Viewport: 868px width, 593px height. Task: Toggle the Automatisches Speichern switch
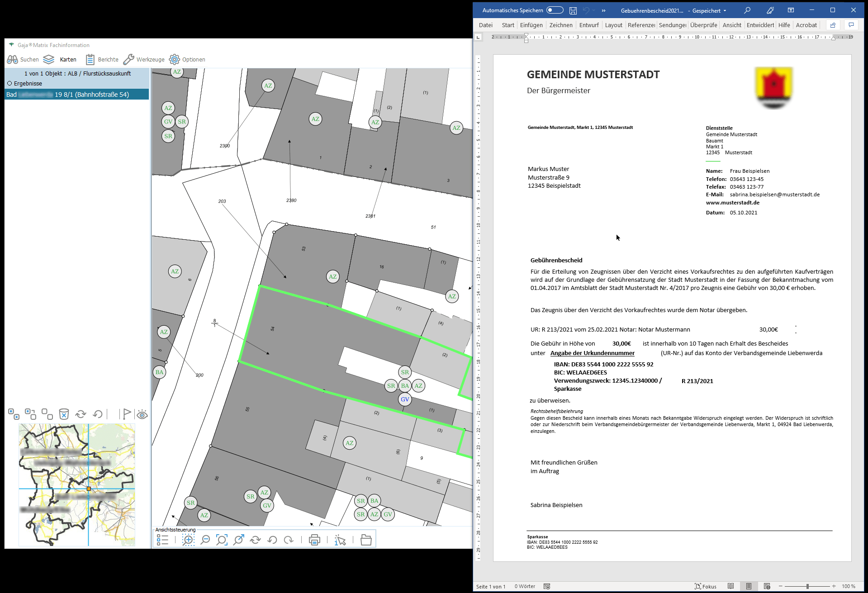click(x=555, y=10)
